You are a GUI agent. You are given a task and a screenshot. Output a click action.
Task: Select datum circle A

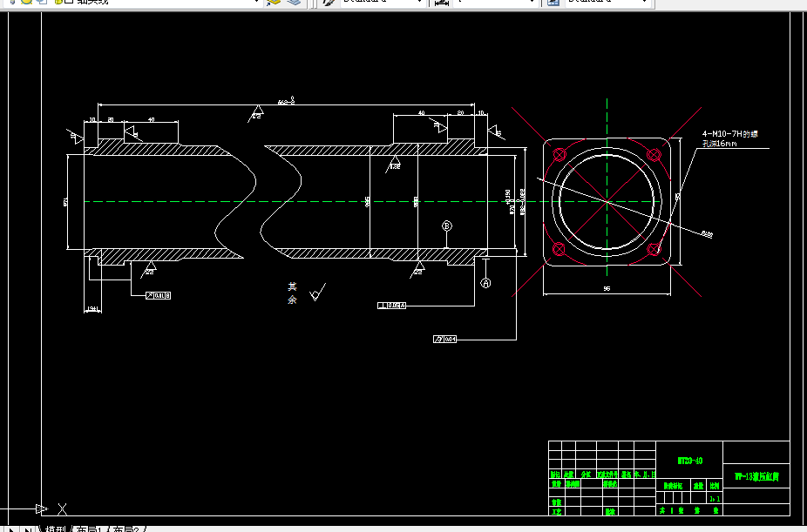(485, 283)
